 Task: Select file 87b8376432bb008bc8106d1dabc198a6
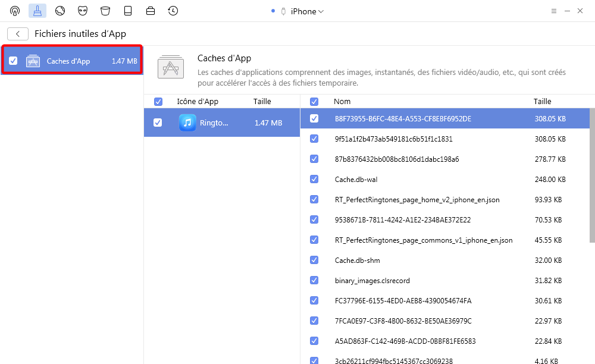pos(397,159)
